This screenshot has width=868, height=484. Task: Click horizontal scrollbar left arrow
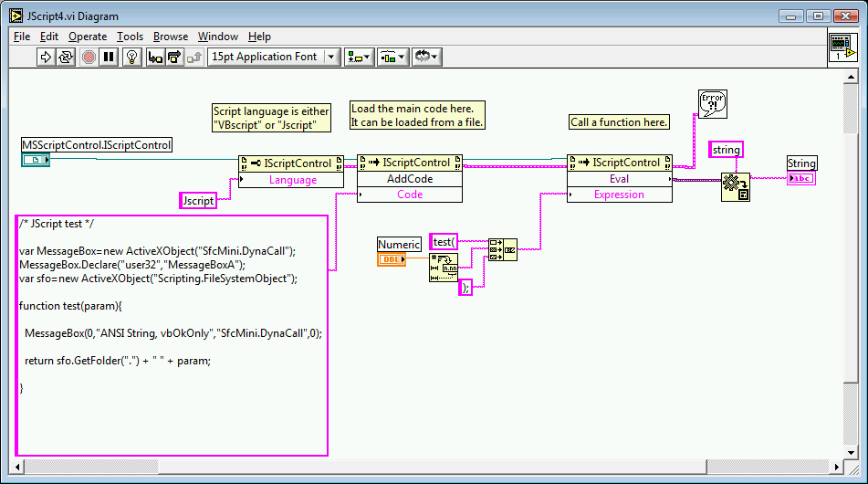point(17,467)
